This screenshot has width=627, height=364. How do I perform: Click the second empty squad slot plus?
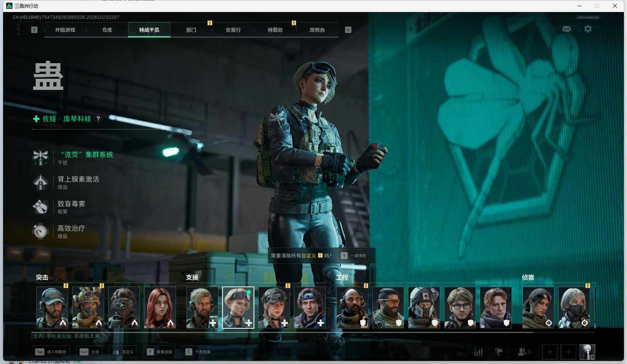coord(568,352)
